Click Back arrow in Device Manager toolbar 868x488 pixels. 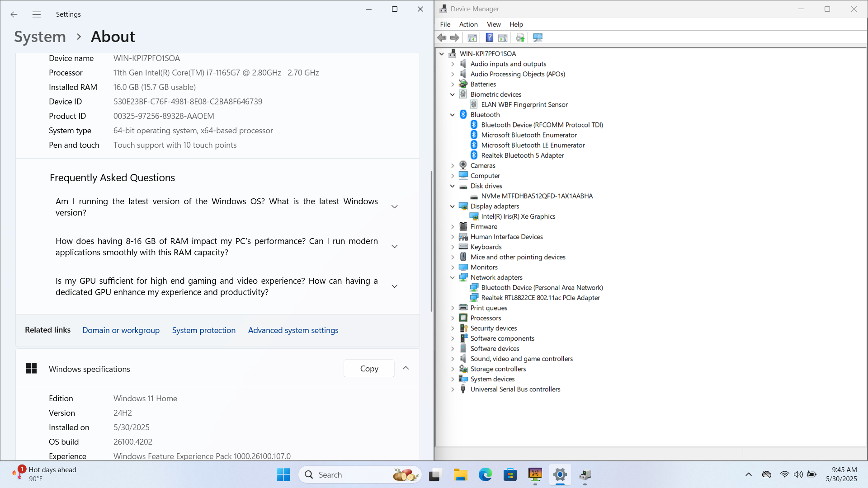[442, 38]
